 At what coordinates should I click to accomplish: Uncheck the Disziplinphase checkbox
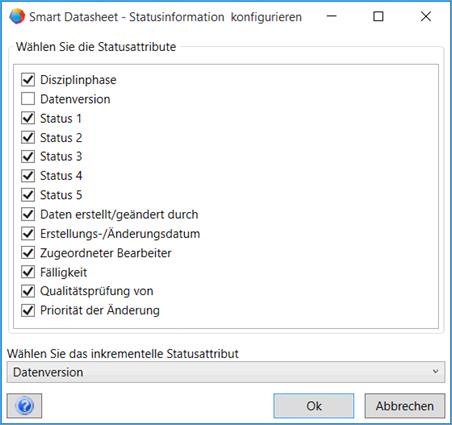[28, 80]
